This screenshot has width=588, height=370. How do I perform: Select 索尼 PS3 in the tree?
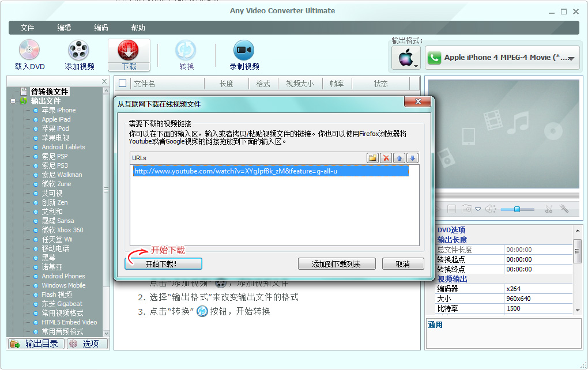pos(55,165)
